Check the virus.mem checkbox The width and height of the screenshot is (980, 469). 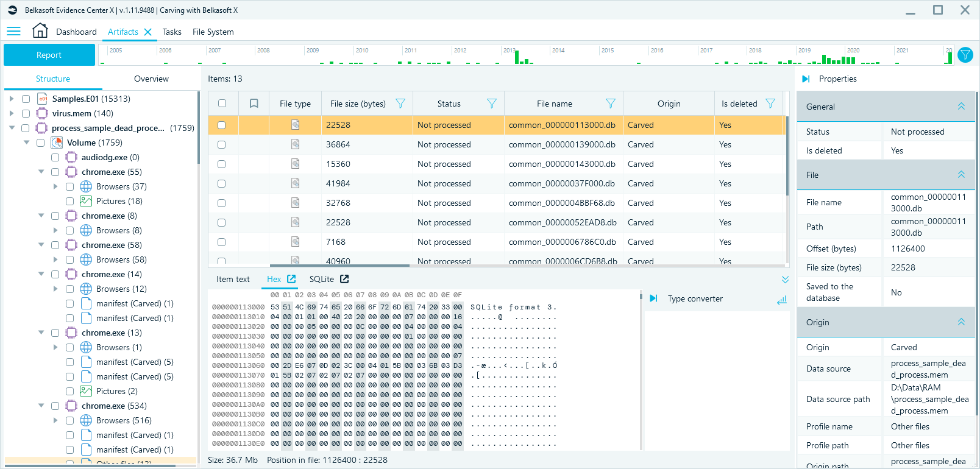[26, 113]
